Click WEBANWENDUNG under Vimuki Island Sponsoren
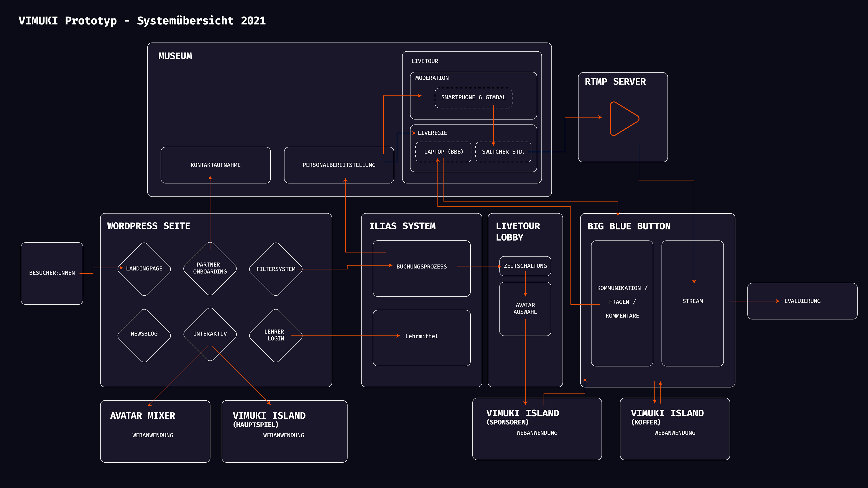The image size is (868, 488). click(537, 433)
